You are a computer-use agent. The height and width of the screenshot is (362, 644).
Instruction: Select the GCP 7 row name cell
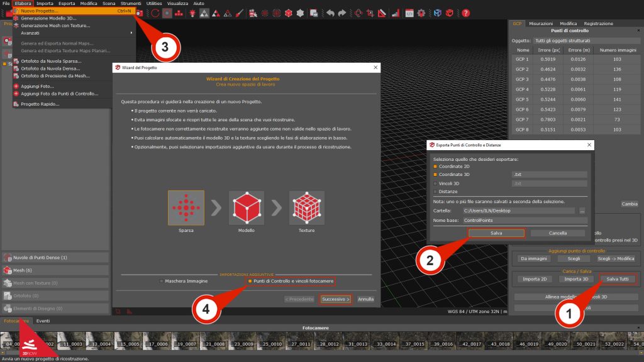[x=522, y=119]
